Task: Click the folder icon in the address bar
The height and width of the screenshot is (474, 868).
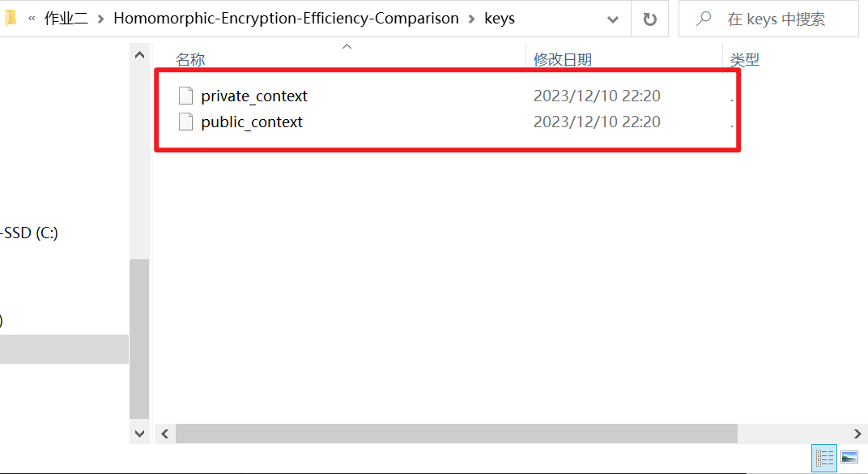Action: 10,18
